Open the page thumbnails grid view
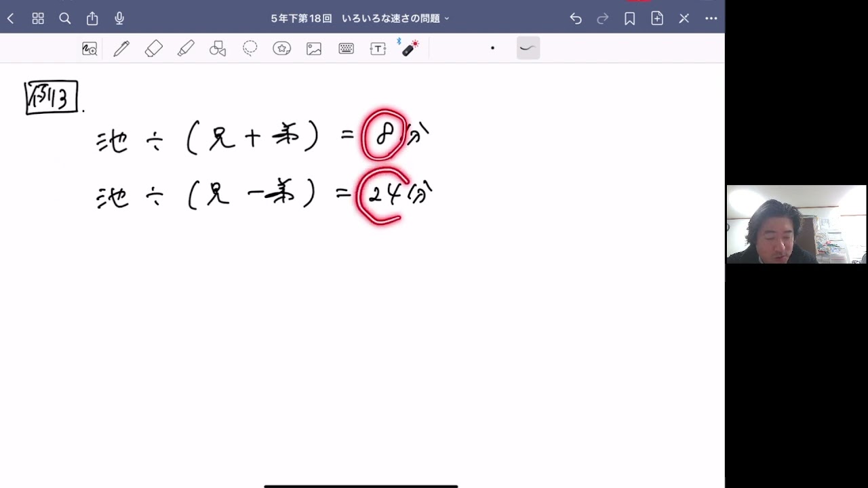 pos(38,18)
